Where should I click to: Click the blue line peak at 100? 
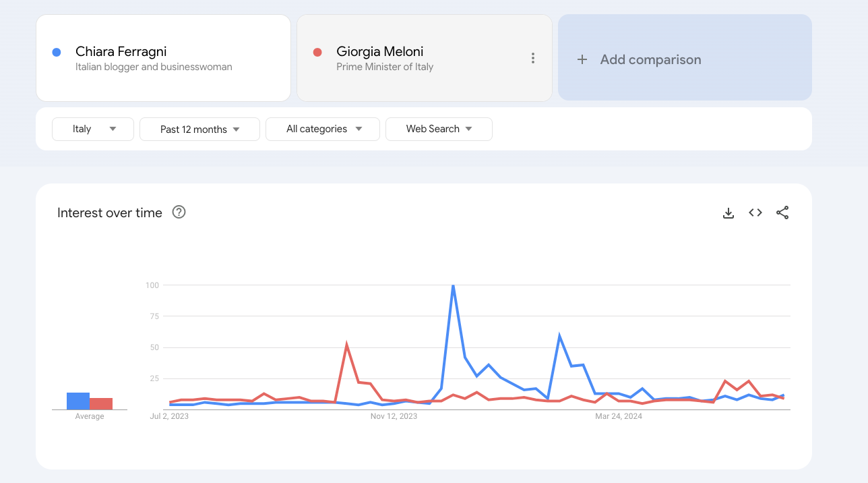pyautogui.click(x=453, y=286)
